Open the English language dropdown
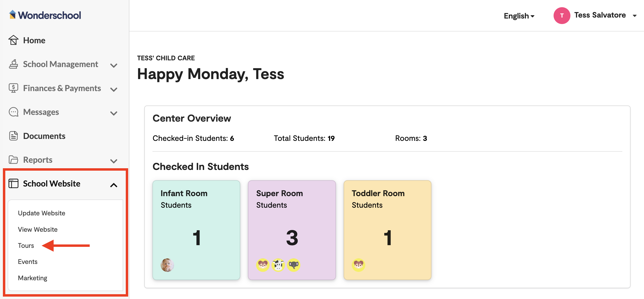 coord(519,16)
